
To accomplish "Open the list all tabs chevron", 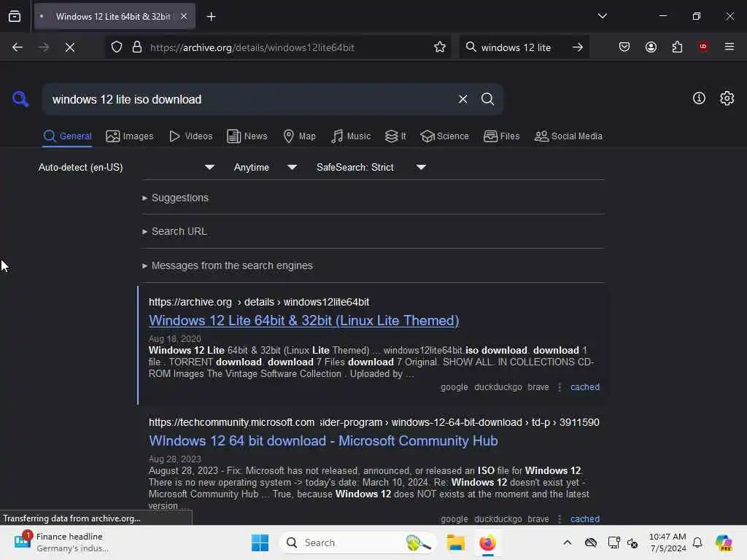I will 602,16.
